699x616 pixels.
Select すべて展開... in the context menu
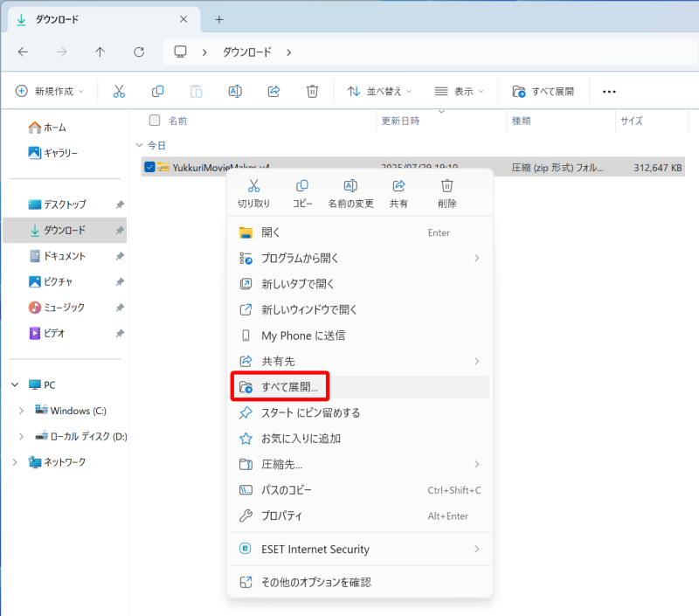point(295,386)
